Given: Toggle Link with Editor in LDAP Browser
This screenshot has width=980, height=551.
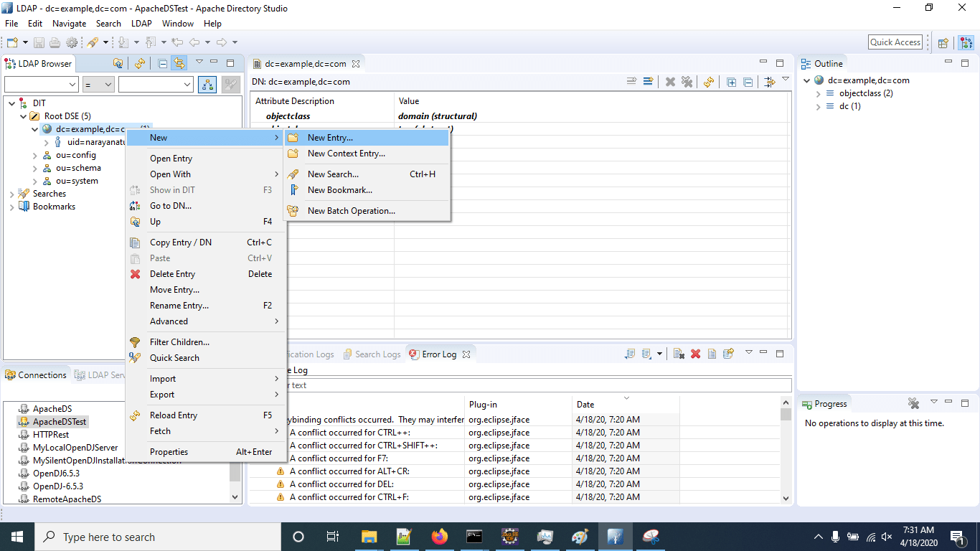Looking at the screenshot, I should (x=179, y=63).
